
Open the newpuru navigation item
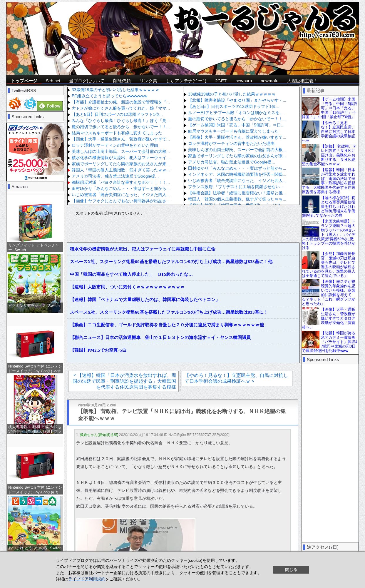[x=244, y=81]
